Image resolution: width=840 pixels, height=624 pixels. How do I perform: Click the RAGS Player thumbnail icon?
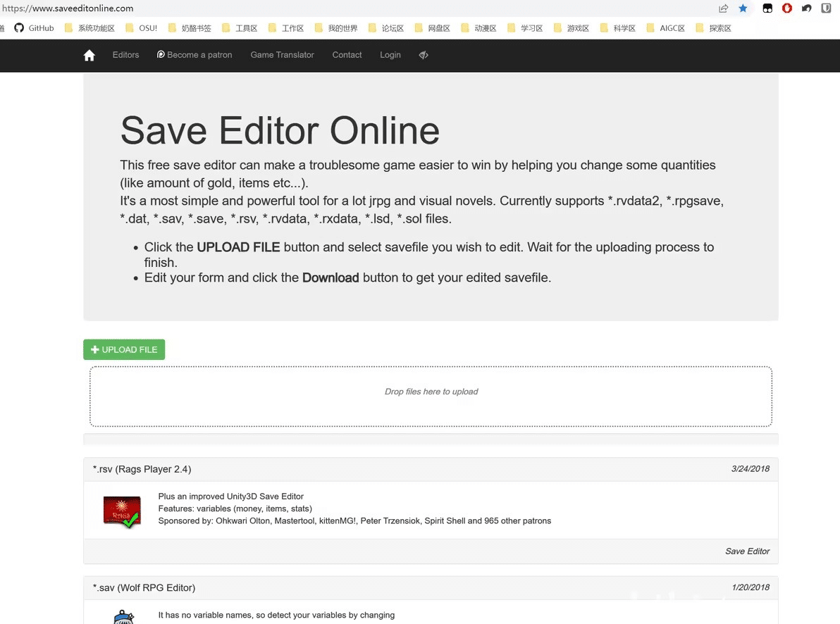pos(121,512)
